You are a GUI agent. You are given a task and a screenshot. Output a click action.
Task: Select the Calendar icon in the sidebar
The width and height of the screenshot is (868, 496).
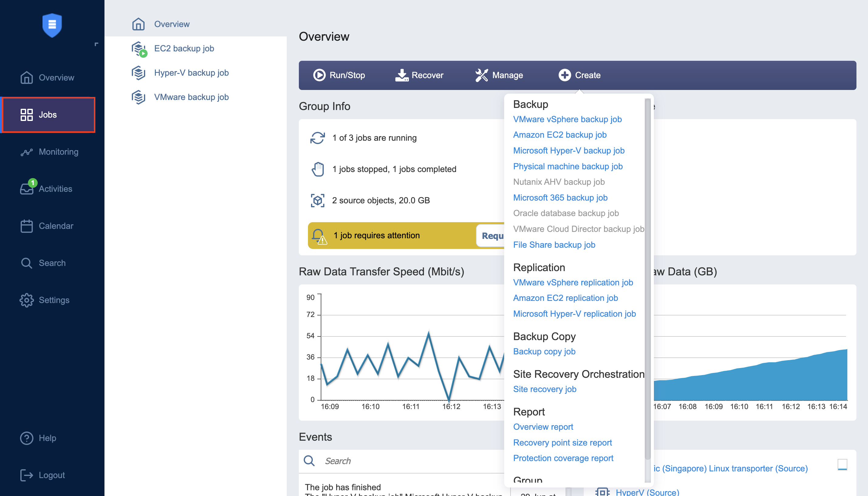27,226
